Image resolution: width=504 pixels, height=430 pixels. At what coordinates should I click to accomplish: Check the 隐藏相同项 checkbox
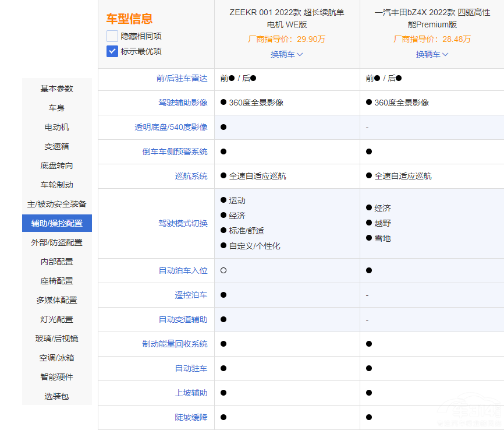click(x=112, y=36)
